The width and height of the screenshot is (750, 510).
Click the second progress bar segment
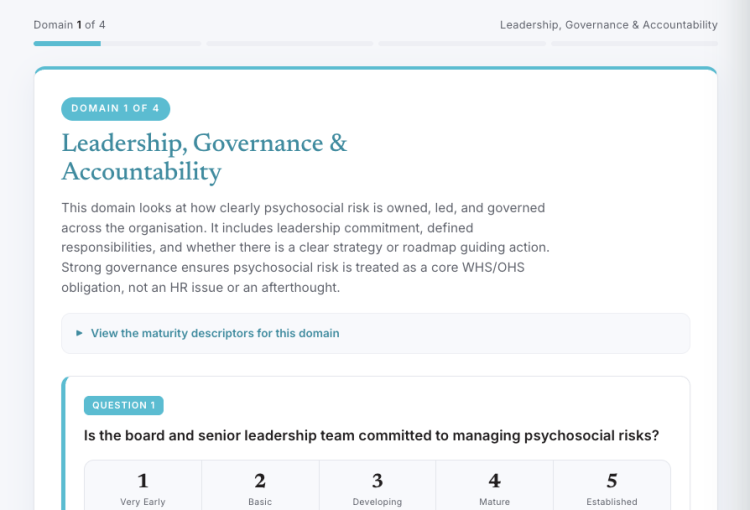pyautogui.click(x=290, y=44)
